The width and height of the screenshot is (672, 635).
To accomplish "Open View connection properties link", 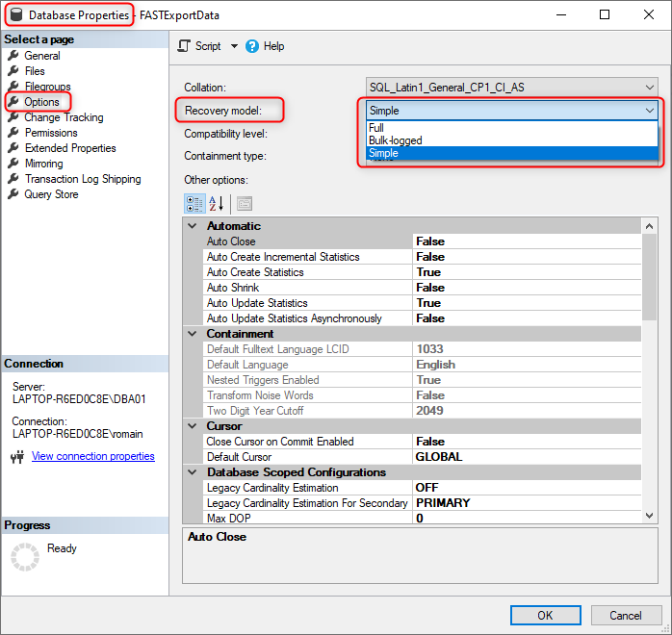I will click(93, 456).
